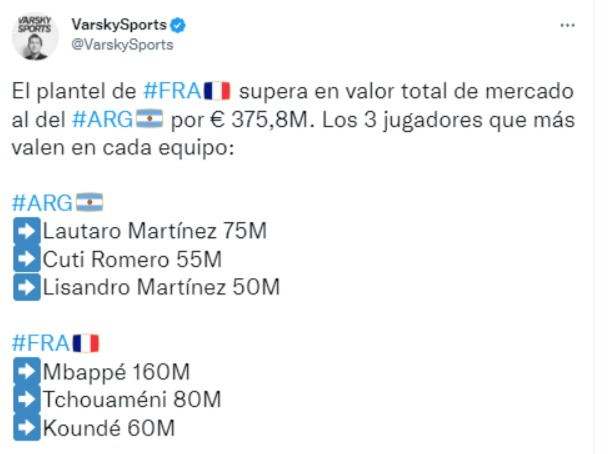Click the arrow icon before Lisandro Martínez

[27, 287]
